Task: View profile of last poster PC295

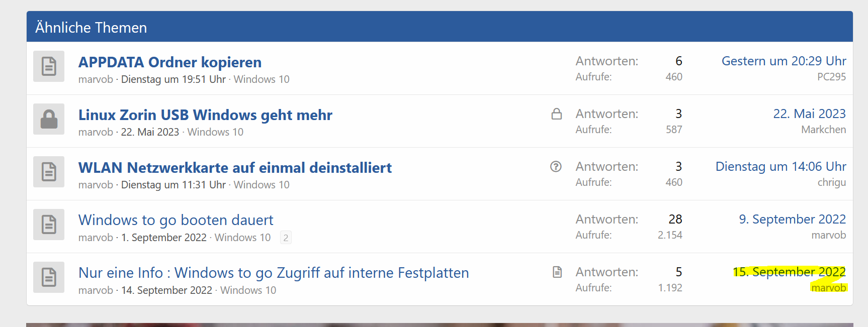Action: (x=831, y=77)
